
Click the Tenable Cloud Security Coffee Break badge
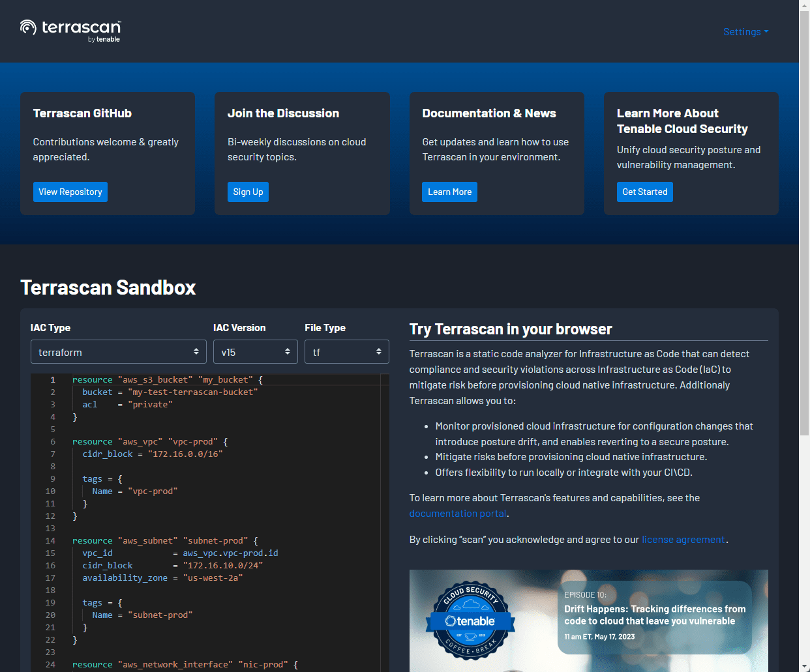point(470,621)
